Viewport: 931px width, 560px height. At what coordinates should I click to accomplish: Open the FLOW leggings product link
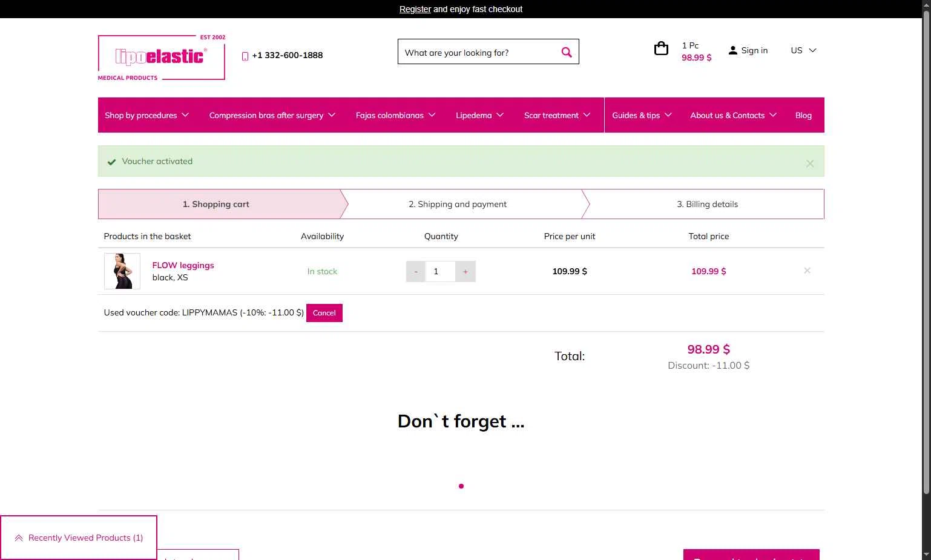click(183, 265)
